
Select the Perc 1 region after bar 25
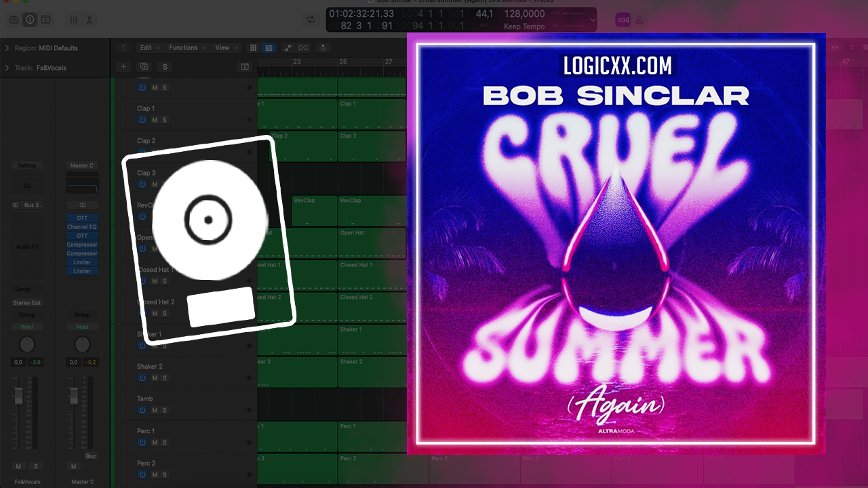(x=372, y=436)
